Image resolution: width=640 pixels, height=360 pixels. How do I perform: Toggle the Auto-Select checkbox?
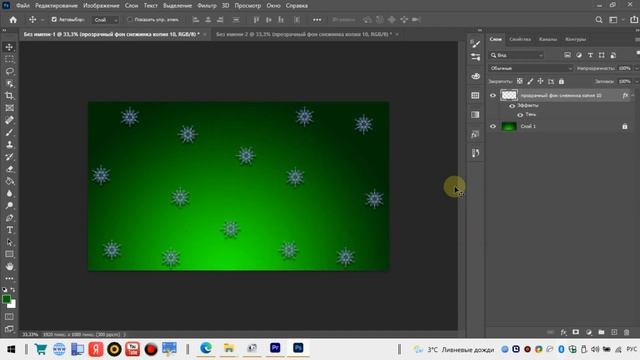coord(54,20)
